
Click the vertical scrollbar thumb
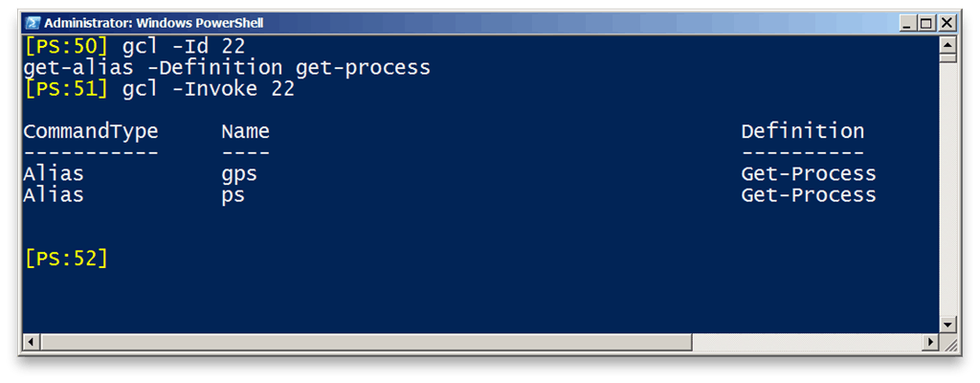[x=948, y=58]
